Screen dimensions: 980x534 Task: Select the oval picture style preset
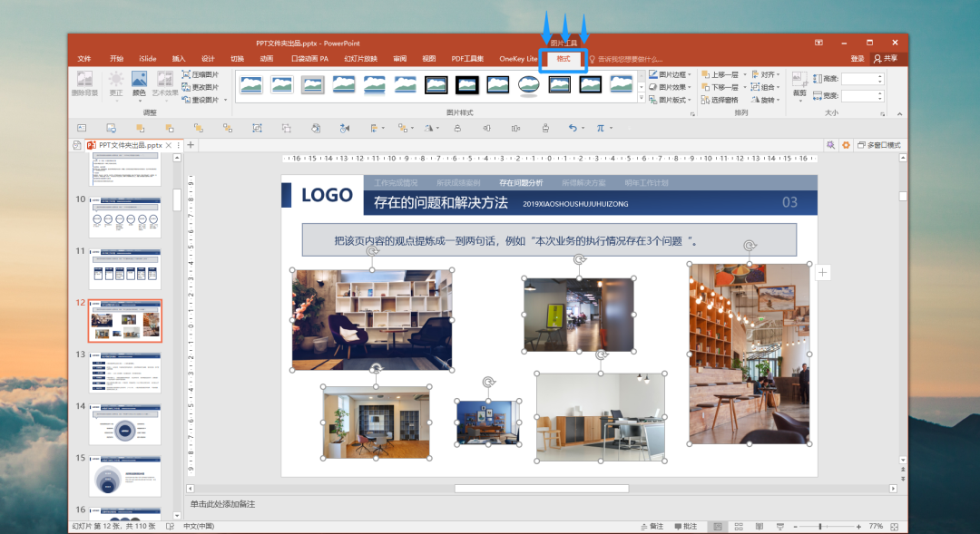[529, 85]
